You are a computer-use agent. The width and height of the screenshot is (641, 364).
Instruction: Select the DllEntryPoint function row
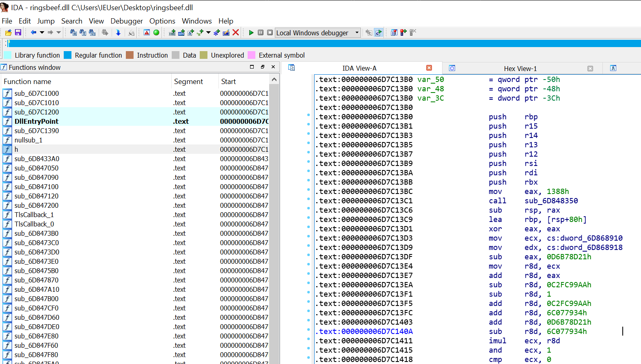tap(135, 121)
